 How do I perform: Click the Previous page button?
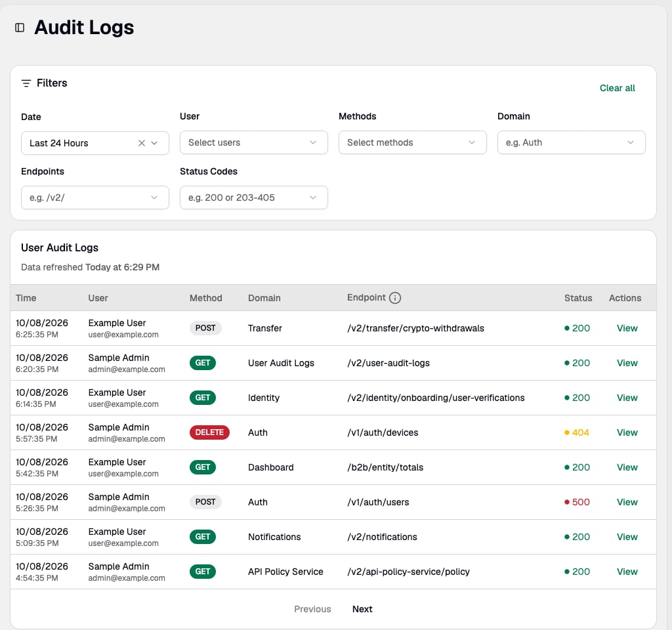tap(312, 609)
